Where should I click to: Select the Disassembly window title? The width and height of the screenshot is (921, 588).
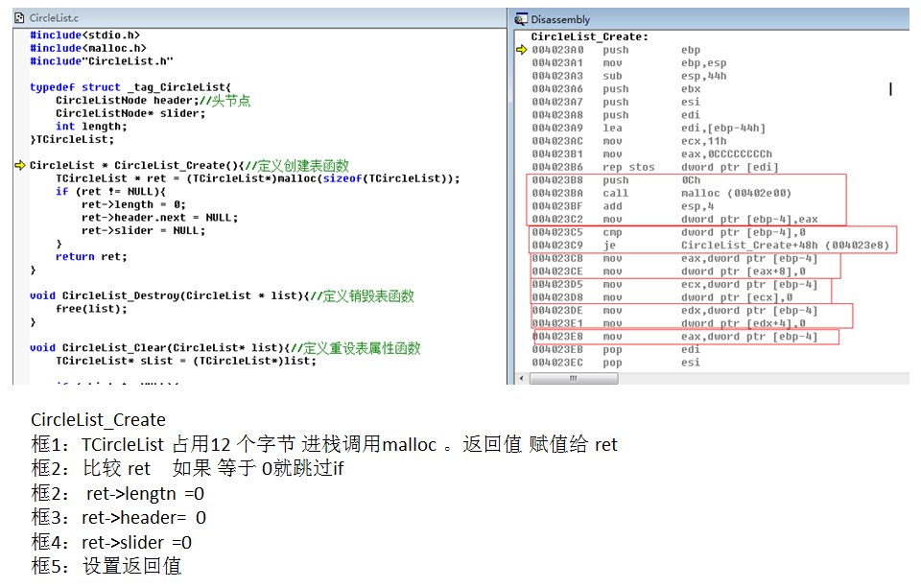(560, 19)
